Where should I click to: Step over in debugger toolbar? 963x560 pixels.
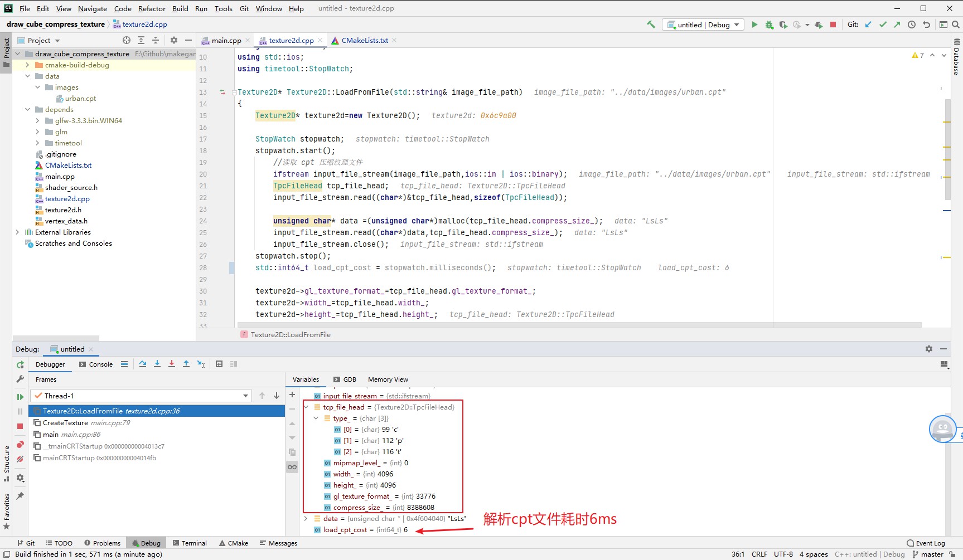pos(143,364)
